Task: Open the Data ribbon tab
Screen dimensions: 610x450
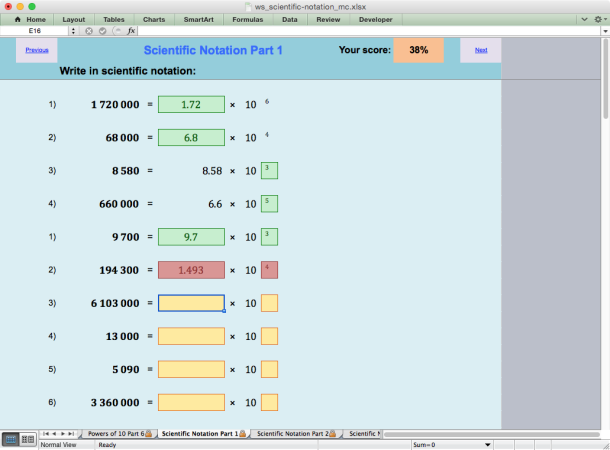Action: [289, 19]
